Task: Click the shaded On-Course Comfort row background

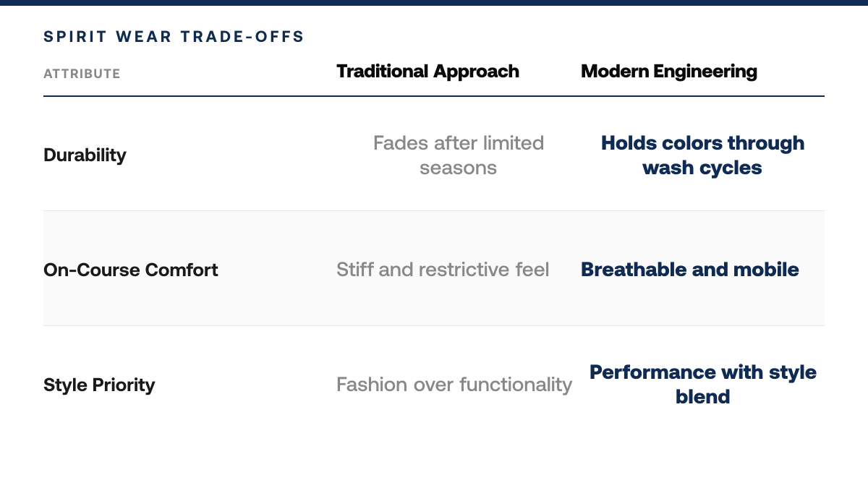Action: (x=434, y=268)
